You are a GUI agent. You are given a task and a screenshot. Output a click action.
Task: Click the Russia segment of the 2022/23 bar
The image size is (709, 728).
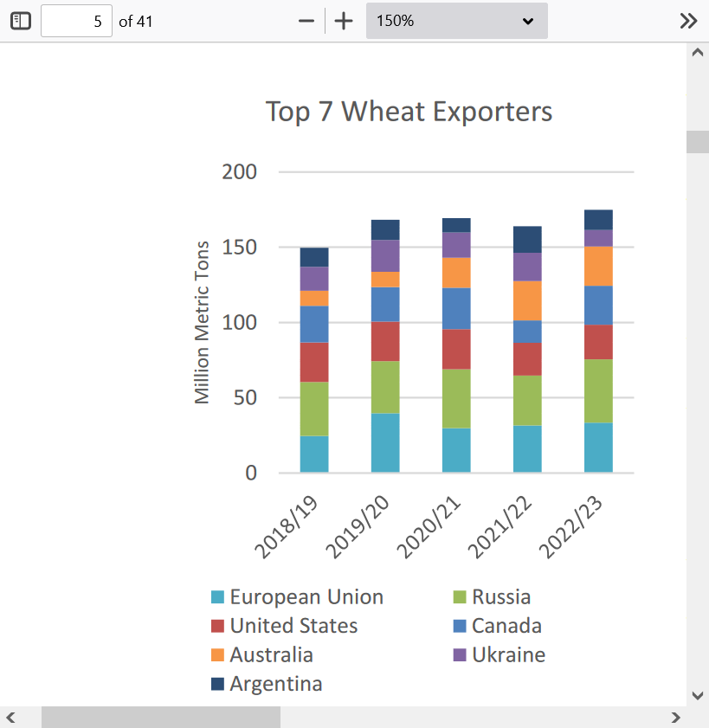[598, 391]
